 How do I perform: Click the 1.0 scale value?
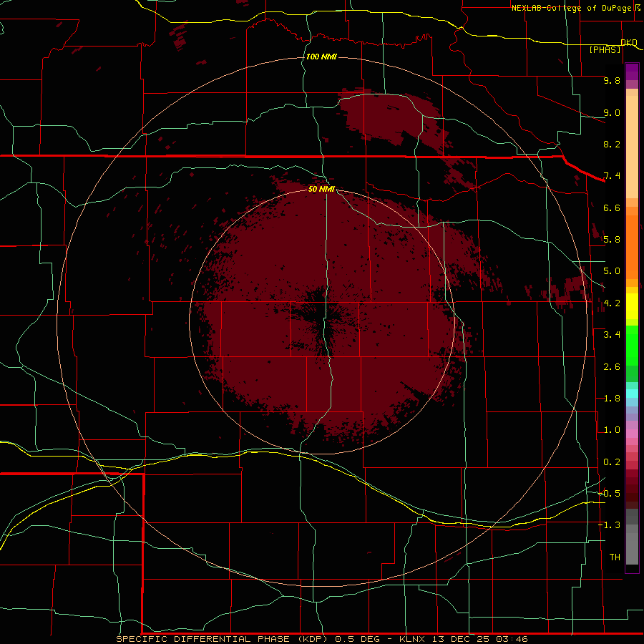tap(612, 430)
